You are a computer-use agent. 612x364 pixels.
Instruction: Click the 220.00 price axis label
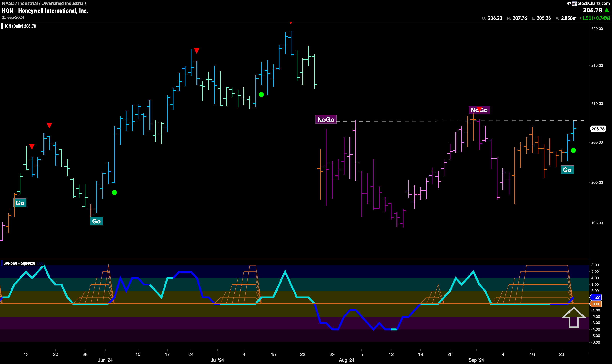597,29
